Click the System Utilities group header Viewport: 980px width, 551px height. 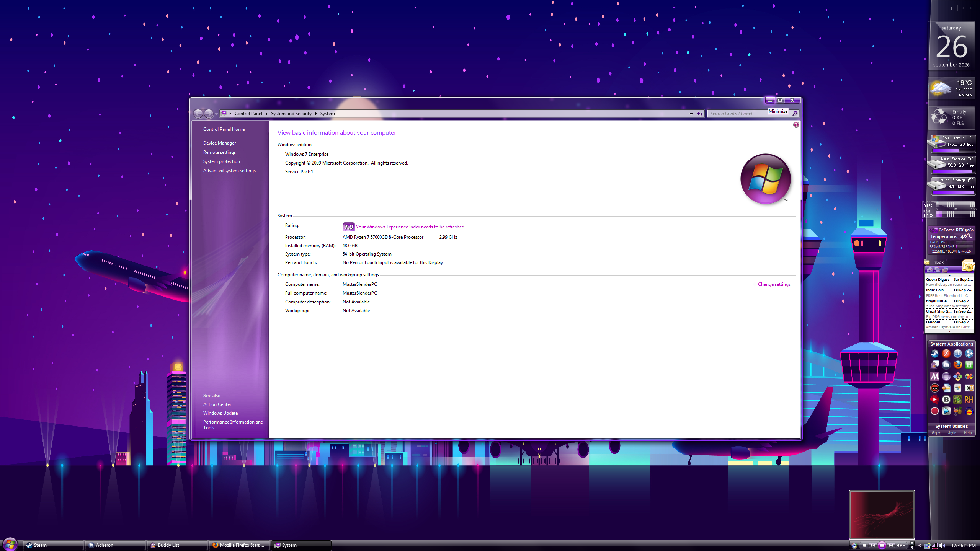pyautogui.click(x=951, y=426)
